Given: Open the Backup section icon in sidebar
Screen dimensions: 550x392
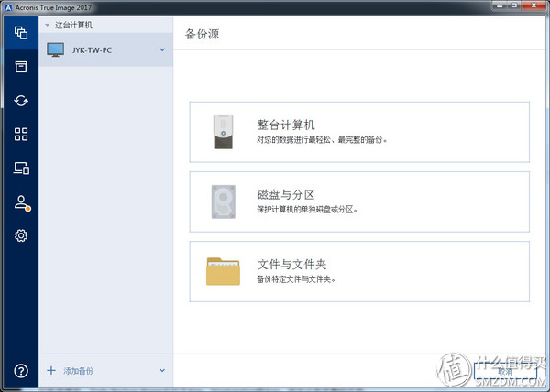Looking at the screenshot, I should pos(21,33).
